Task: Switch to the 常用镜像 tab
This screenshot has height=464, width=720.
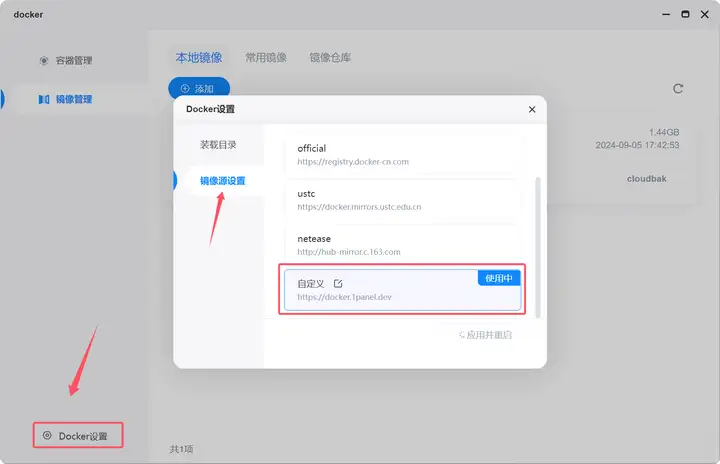Action: [x=266, y=57]
